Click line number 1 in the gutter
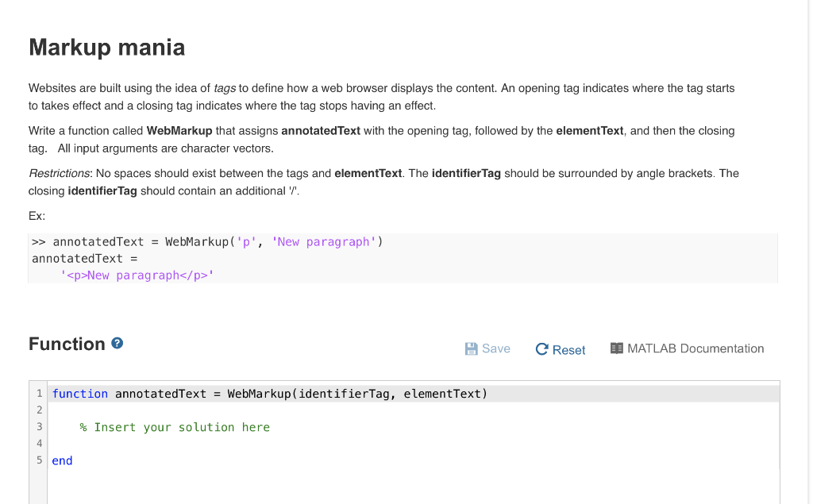The image size is (813, 504). 39,393
